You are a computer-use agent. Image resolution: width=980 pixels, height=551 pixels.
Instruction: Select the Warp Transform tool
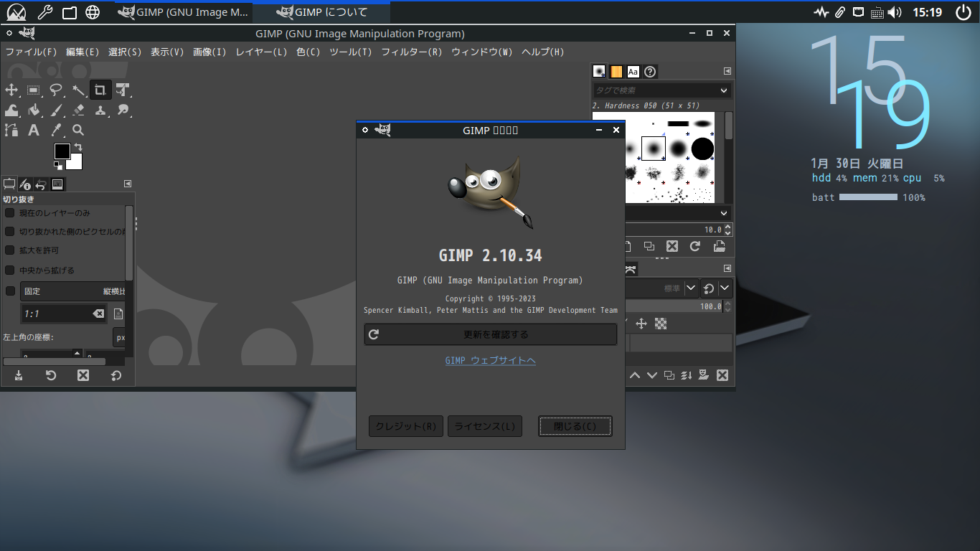point(11,110)
